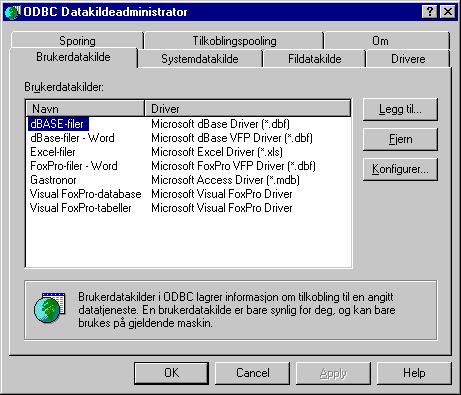Click Microsoft Access Driver (*.mdb) cell
The height and width of the screenshot is (395, 461).
coord(225,180)
